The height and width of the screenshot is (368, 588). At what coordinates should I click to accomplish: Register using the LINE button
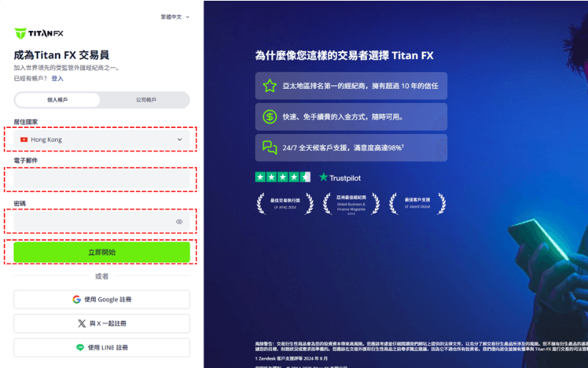[x=101, y=347]
